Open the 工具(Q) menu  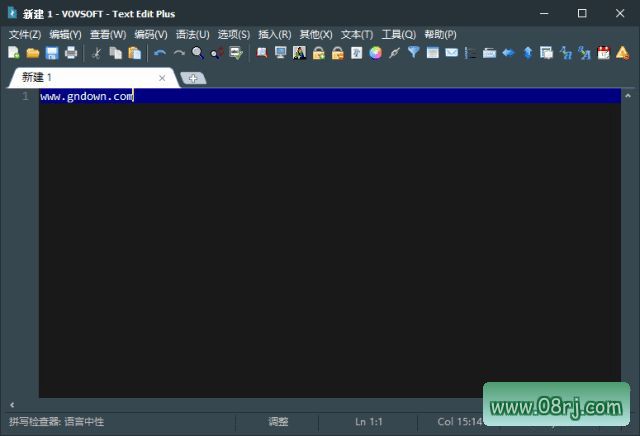398,34
